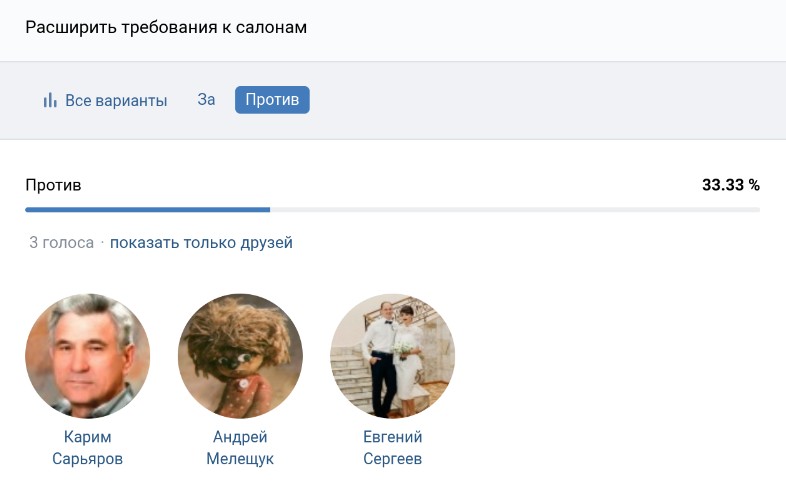The height and width of the screenshot is (487, 786).
Task: Click the Андрей Мелещук name link
Action: (240, 448)
